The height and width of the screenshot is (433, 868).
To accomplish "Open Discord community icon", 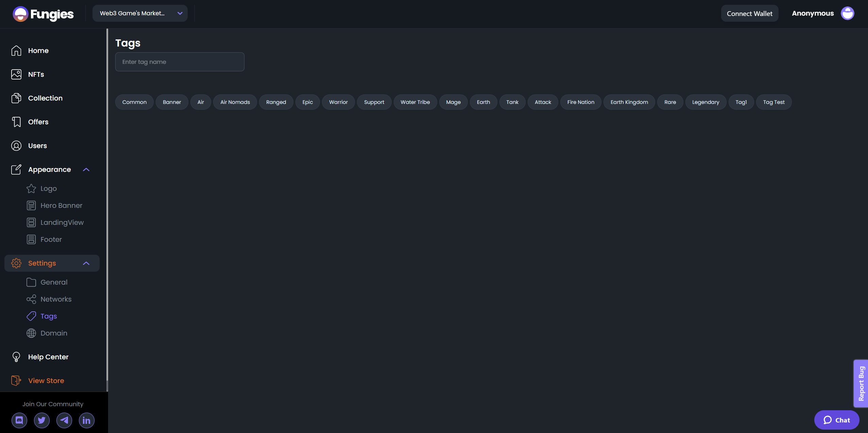I will pos(19,420).
